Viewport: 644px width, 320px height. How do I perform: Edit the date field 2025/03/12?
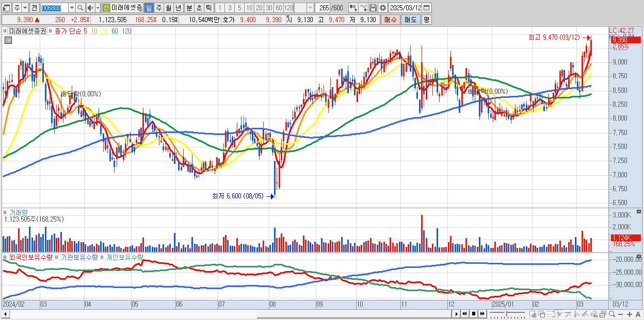click(x=406, y=8)
